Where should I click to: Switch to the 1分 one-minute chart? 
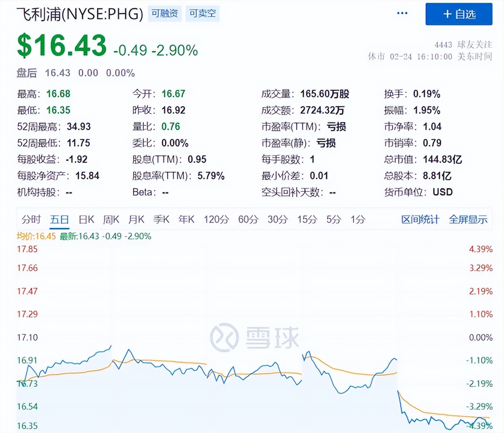coord(357,219)
